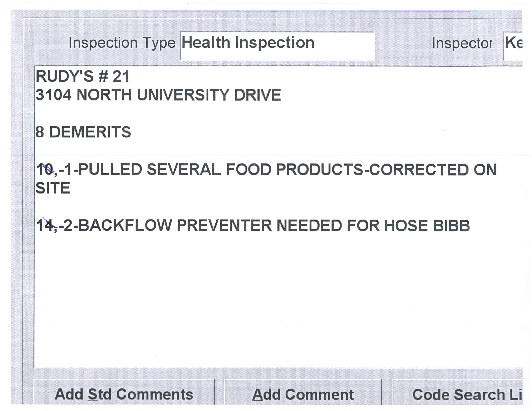Click the word BACKFLOW in the comments

click(x=125, y=225)
